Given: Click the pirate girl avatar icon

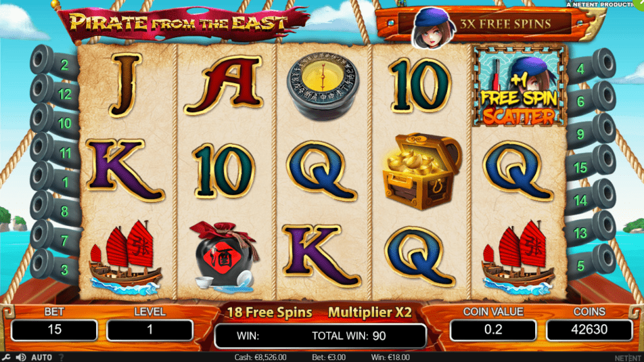Looking at the screenshot, I should 433,29.
